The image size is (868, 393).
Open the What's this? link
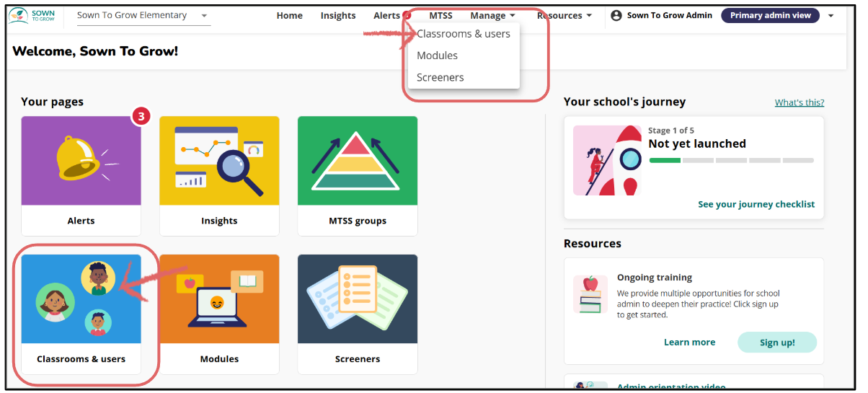point(800,102)
